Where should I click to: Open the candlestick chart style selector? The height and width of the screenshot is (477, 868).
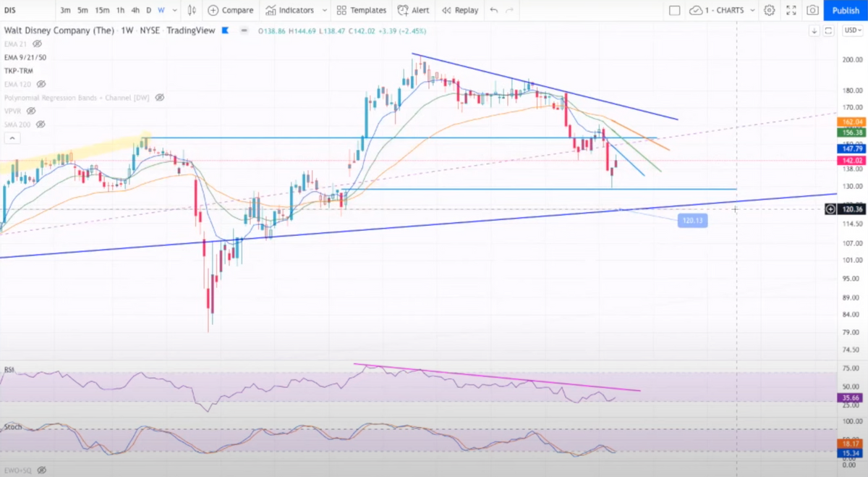[x=192, y=10]
